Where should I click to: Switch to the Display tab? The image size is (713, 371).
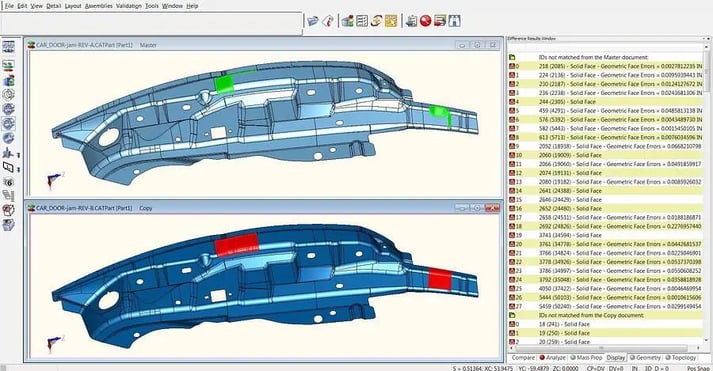point(616,358)
